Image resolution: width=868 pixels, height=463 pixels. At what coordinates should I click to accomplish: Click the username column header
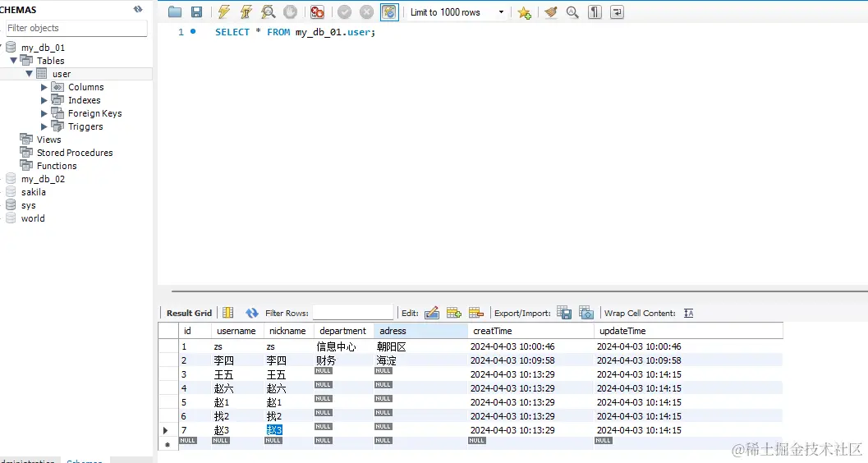click(237, 331)
